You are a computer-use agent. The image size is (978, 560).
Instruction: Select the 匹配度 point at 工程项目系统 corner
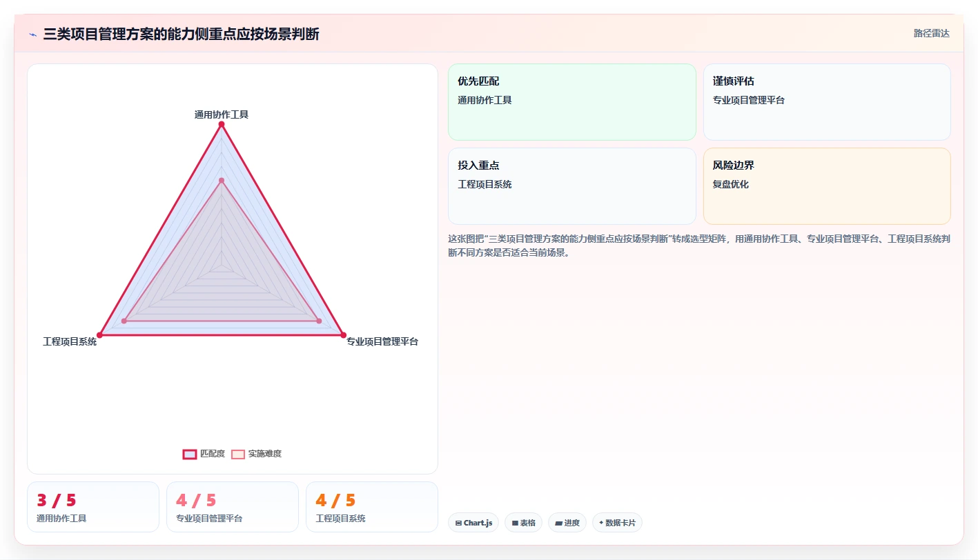point(99,334)
